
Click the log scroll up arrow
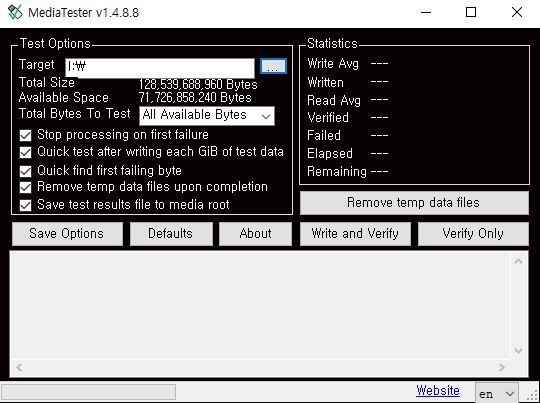[x=518, y=262]
